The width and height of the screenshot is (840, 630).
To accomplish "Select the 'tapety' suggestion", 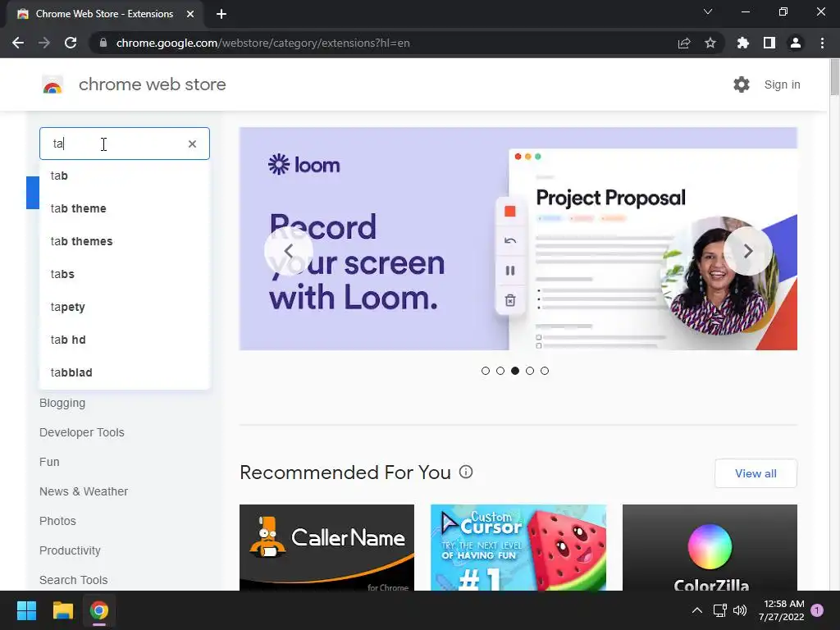I will point(125,307).
